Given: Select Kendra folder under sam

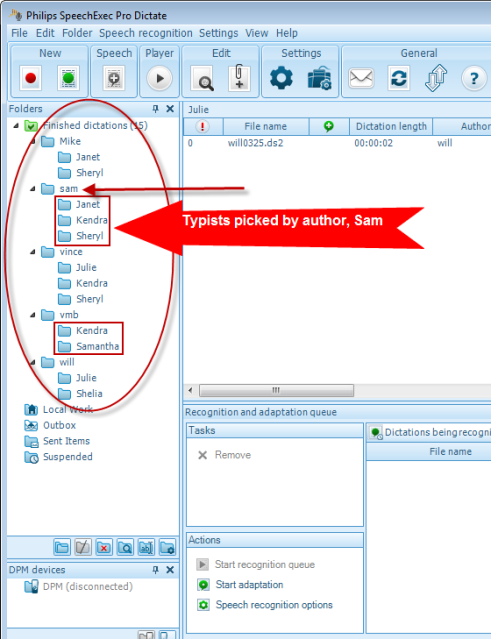Looking at the screenshot, I should click(83, 220).
